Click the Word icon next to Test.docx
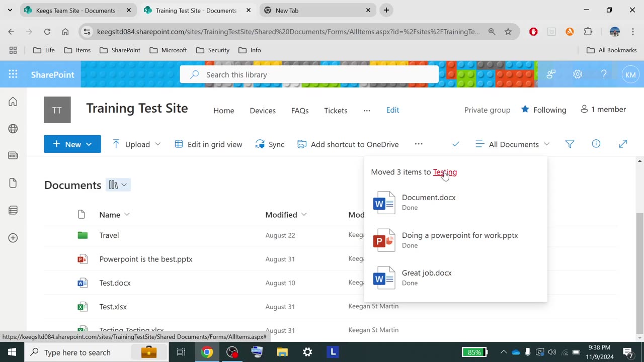644x362 pixels. (x=83, y=283)
